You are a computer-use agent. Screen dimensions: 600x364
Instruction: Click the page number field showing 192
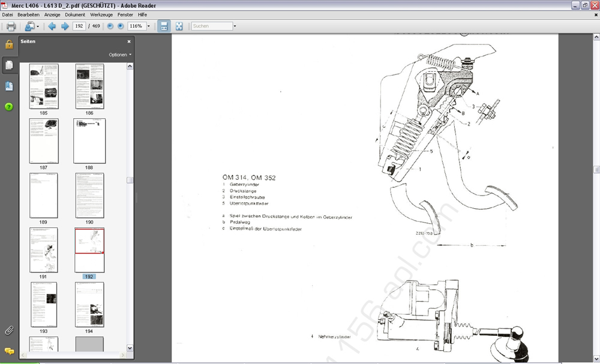click(79, 26)
